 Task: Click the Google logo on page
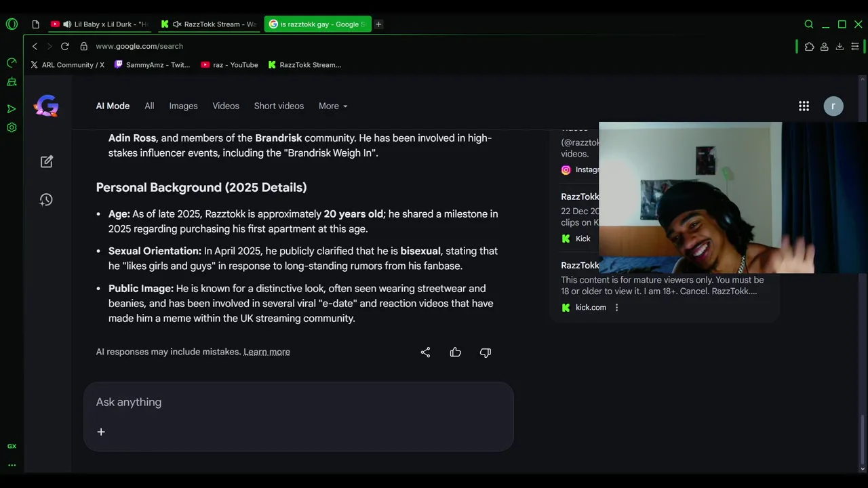[x=46, y=106]
